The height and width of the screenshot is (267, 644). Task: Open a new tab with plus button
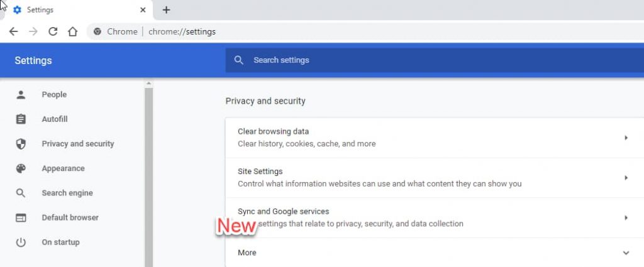[x=166, y=10]
